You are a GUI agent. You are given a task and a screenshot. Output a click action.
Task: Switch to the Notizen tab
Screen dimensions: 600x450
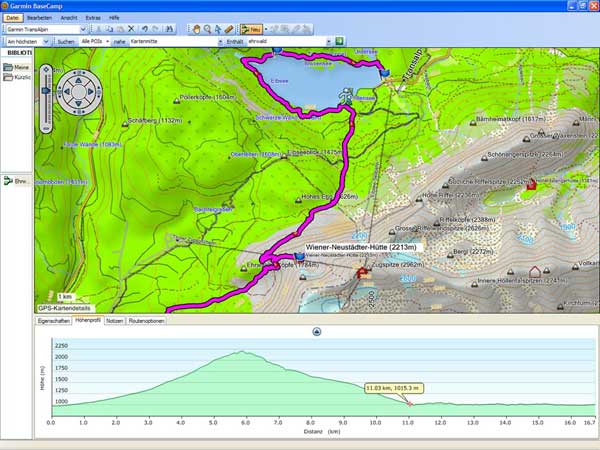coord(114,321)
